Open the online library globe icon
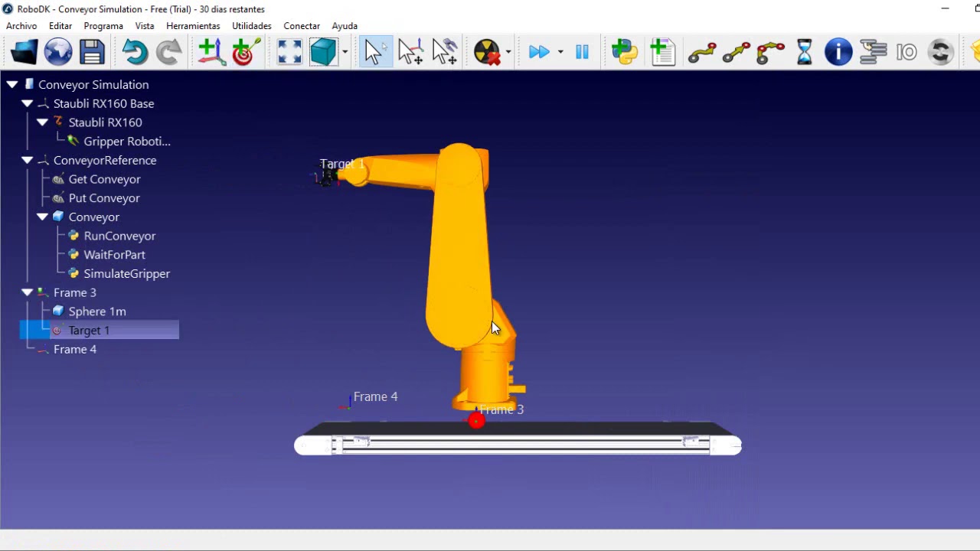This screenshot has height=551, width=980. pyautogui.click(x=58, y=52)
